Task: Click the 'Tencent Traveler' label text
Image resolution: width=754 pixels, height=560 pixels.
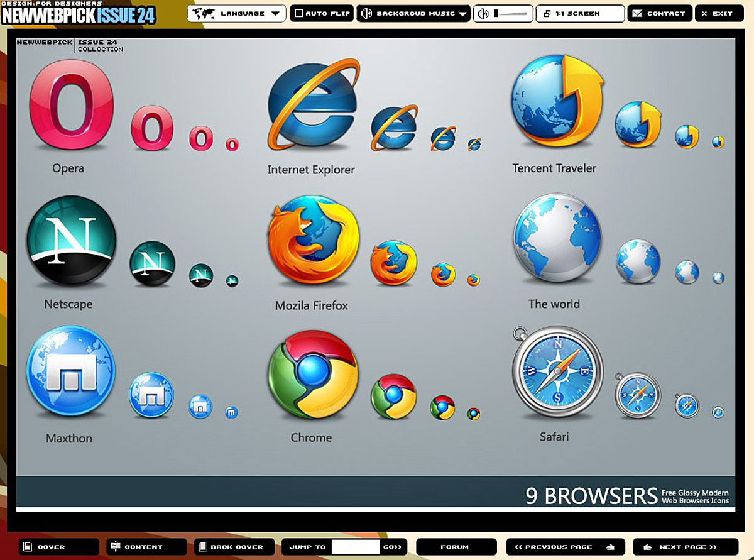Action: coord(554,168)
